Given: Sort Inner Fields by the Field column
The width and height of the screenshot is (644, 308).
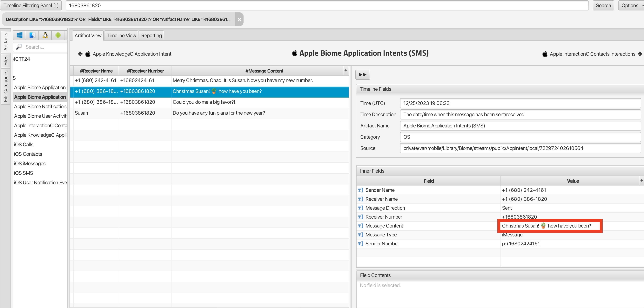Looking at the screenshot, I should click(428, 181).
